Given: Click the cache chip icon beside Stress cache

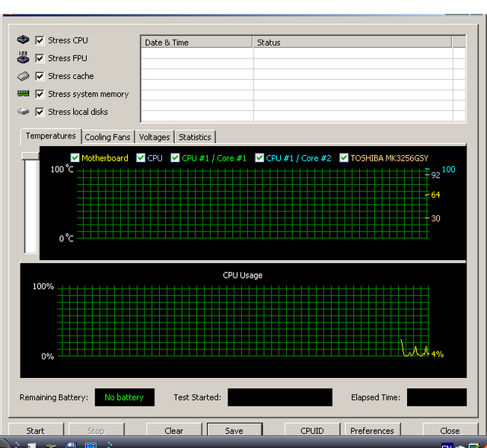Looking at the screenshot, I should [23, 76].
